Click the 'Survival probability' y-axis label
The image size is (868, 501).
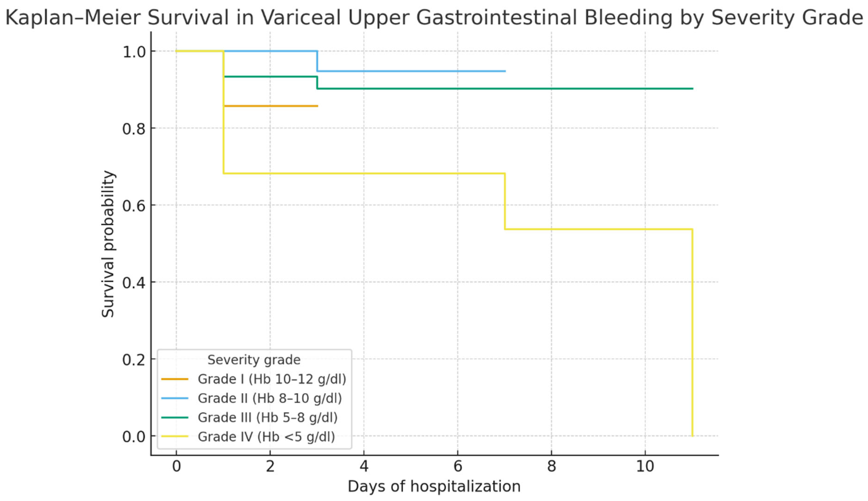[x=108, y=244]
